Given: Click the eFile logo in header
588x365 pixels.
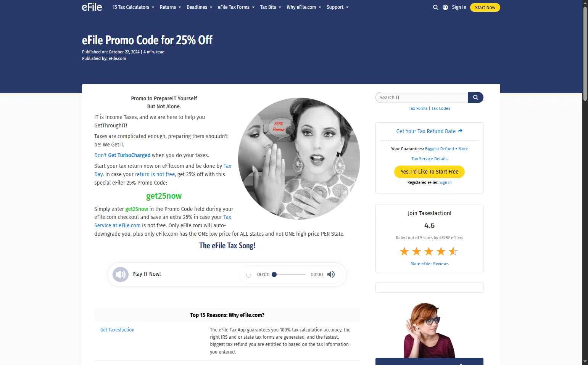Looking at the screenshot, I should pyautogui.click(x=92, y=7).
